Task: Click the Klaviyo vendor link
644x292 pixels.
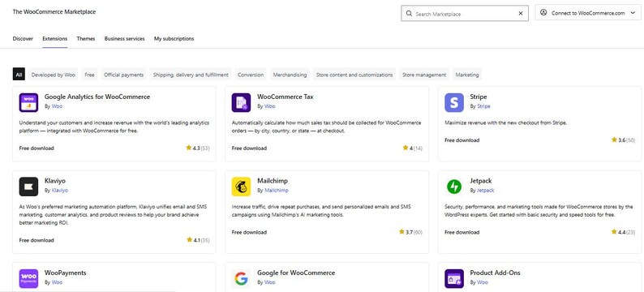Action: [x=60, y=191]
